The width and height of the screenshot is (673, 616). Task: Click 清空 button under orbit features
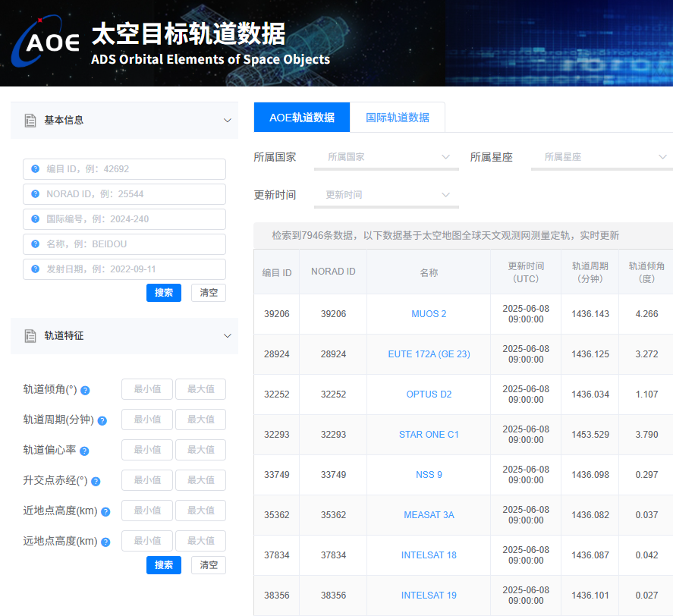pyautogui.click(x=209, y=565)
